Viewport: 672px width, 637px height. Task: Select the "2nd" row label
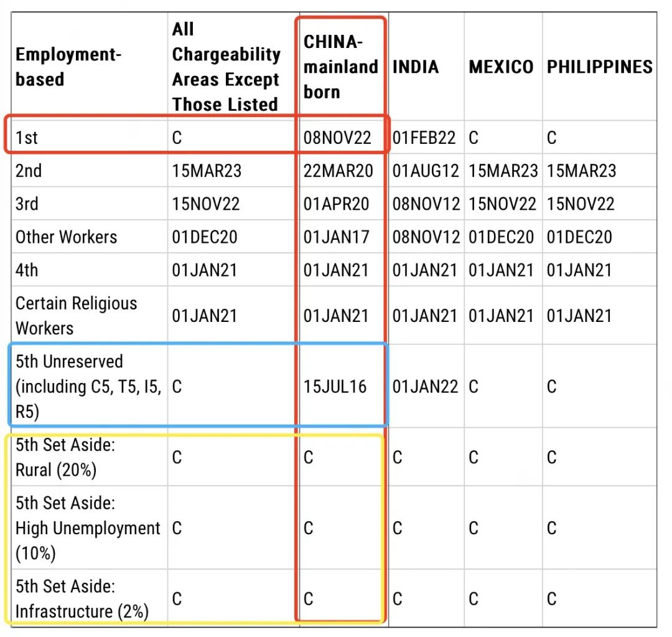coord(29,171)
